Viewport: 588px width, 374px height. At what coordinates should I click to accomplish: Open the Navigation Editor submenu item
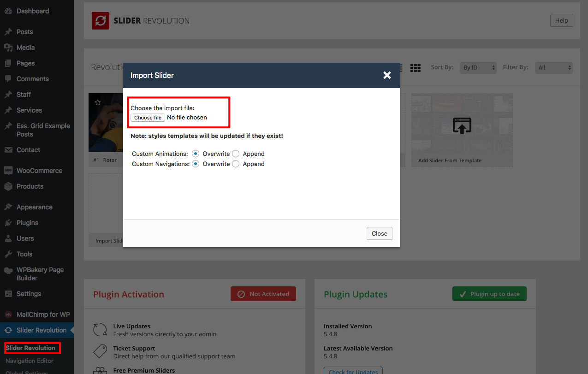tap(30, 361)
